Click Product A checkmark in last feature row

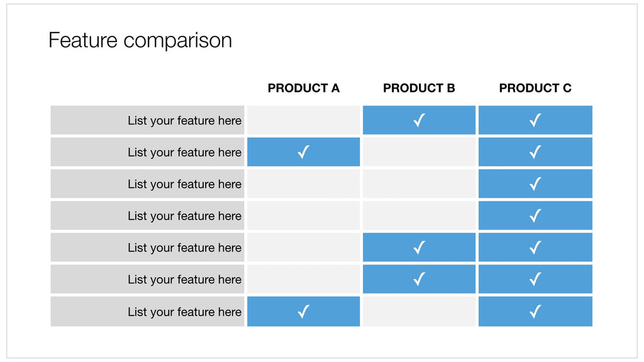click(303, 312)
